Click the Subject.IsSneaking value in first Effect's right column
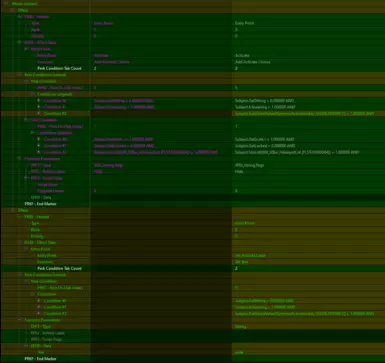This screenshot has height=363, width=385. 265,107
